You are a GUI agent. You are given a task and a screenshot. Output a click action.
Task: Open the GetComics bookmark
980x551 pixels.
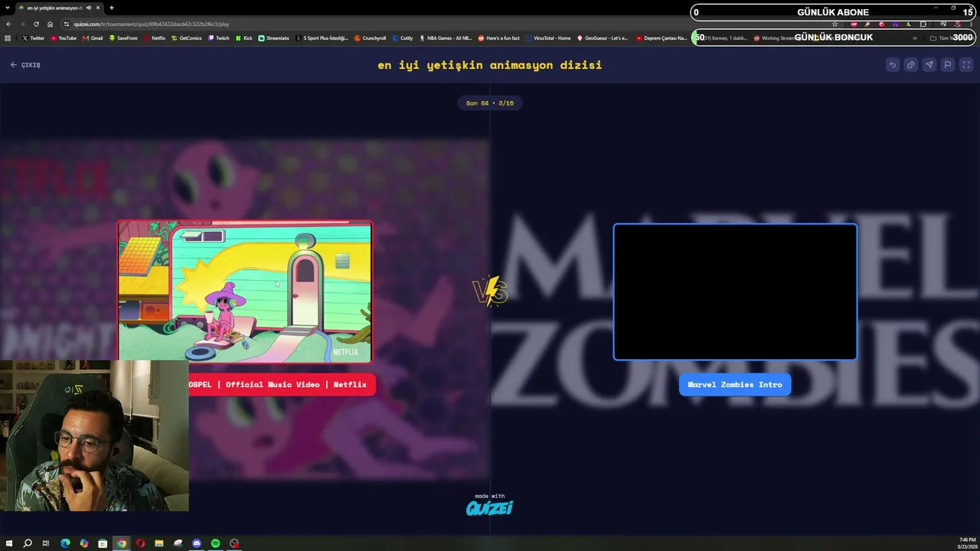pyautogui.click(x=187, y=38)
